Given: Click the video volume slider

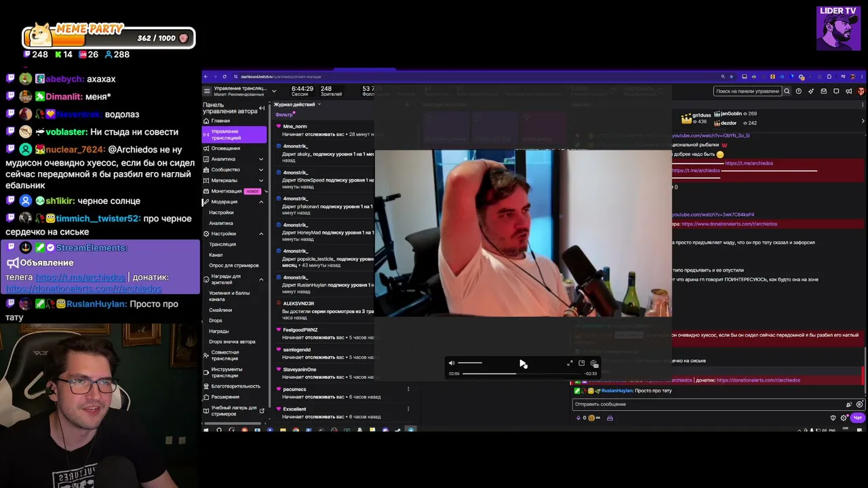Looking at the screenshot, I should tap(470, 363).
